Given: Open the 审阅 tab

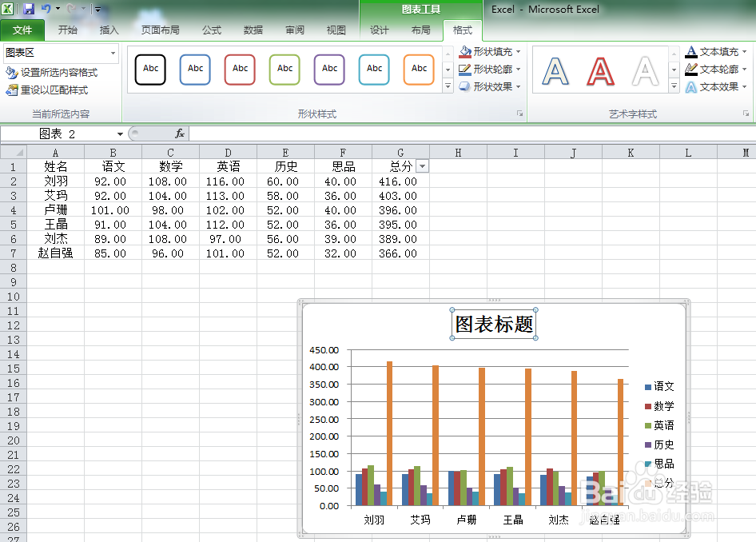Looking at the screenshot, I should tap(295, 30).
